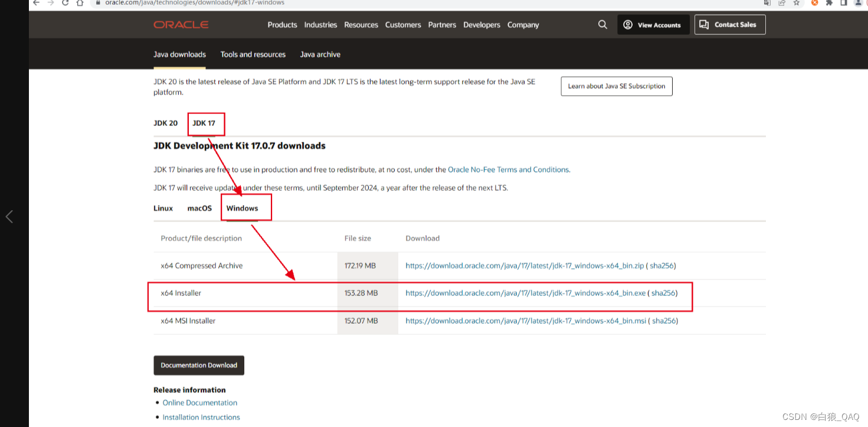Click the padlock site info icon

coord(98,2)
